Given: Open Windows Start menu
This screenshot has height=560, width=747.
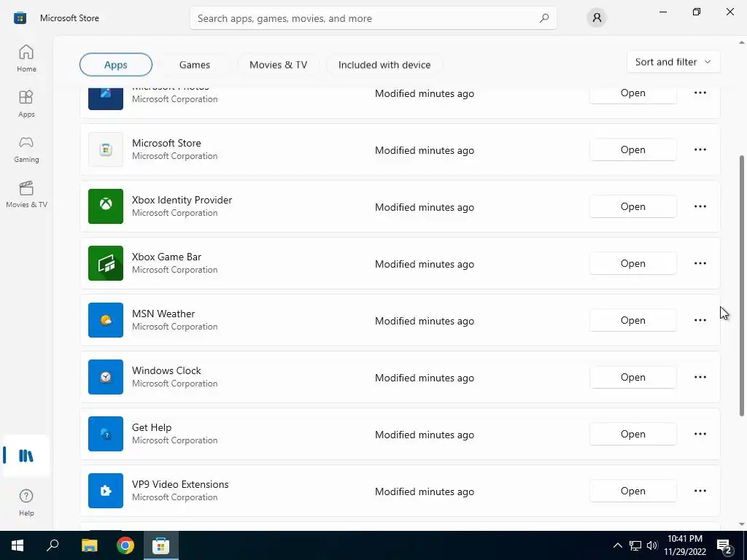Looking at the screenshot, I should click(x=18, y=545).
